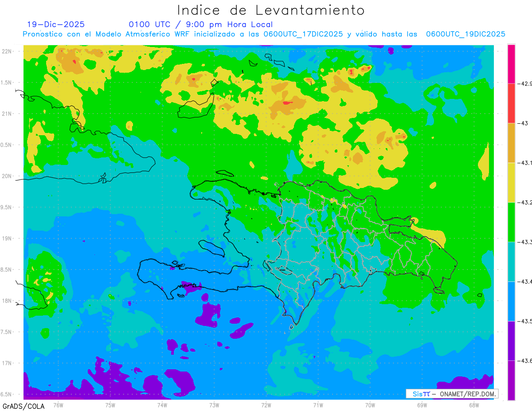Pick the green segment of the color legend
This screenshot has width=532, height=411.
pos(511,222)
